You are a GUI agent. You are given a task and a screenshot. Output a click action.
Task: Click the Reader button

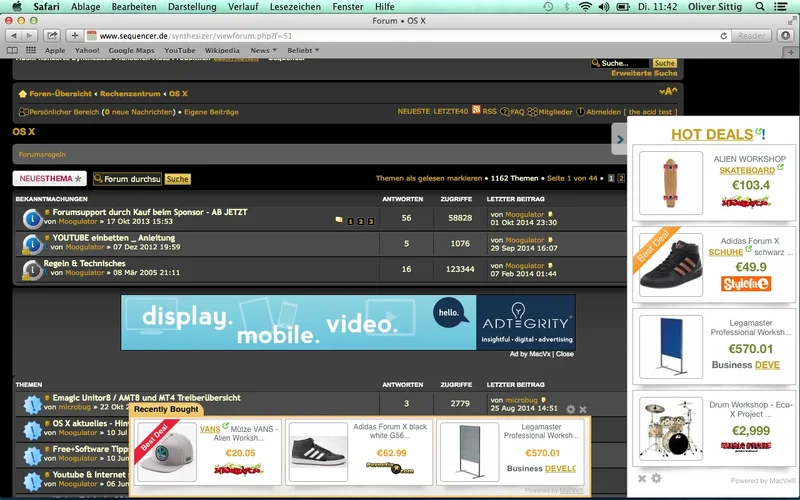click(751, 36)
